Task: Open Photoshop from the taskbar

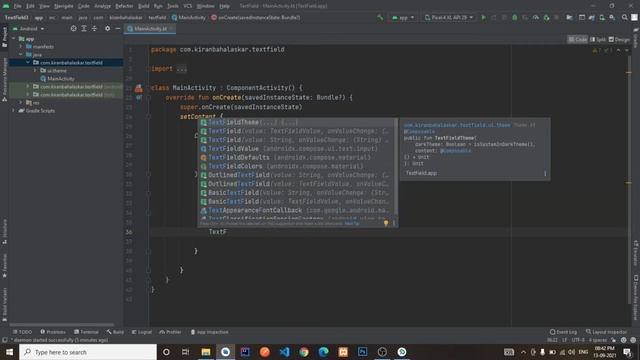Action: pos(362,352)
